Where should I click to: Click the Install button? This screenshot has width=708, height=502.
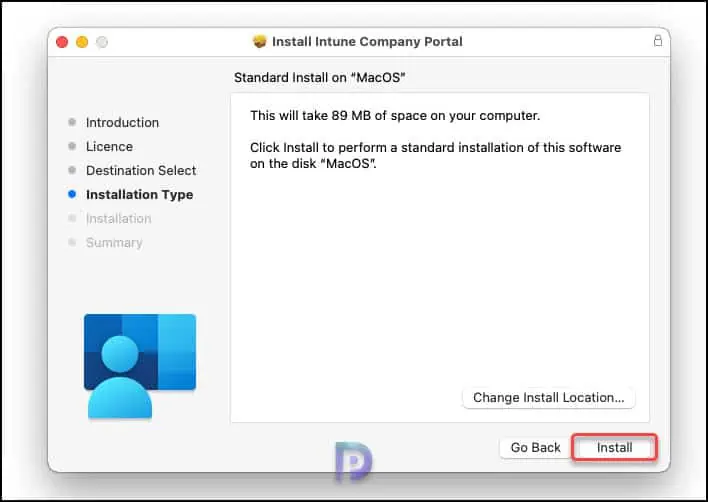615,447
